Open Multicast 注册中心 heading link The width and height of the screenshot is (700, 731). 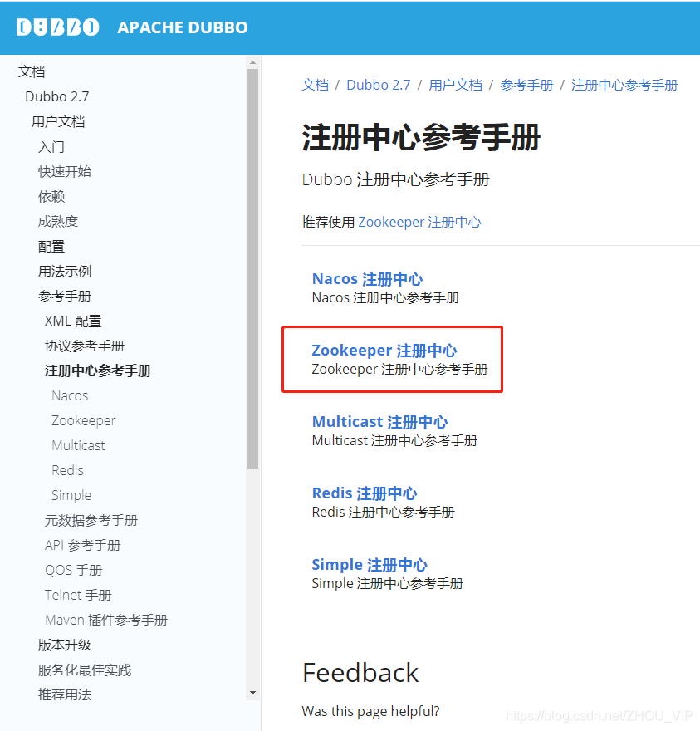coord(379,421)
